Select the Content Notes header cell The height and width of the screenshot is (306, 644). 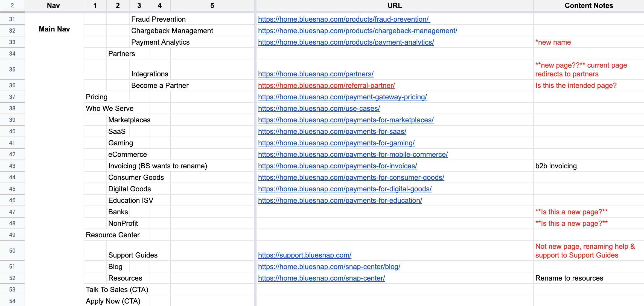point(588,5)
